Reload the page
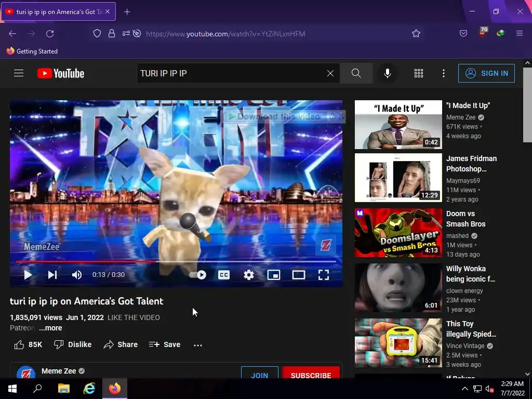Image resolution: width=532 pixels, height=399 pixels. pyautogui.click(x=50, y=34)
